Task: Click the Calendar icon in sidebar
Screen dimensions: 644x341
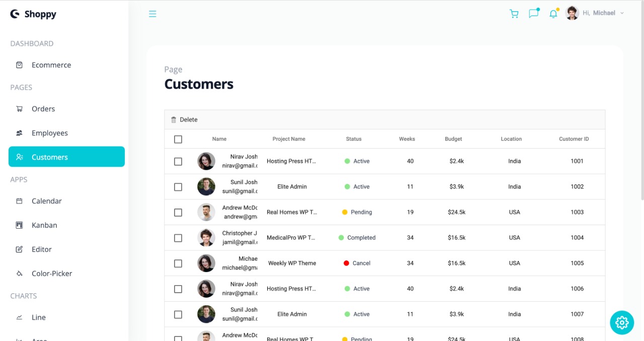Action: [x=19, y=201]
